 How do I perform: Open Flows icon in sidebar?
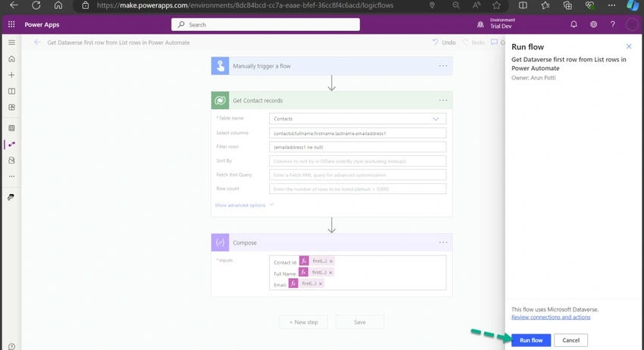(12, 144)
